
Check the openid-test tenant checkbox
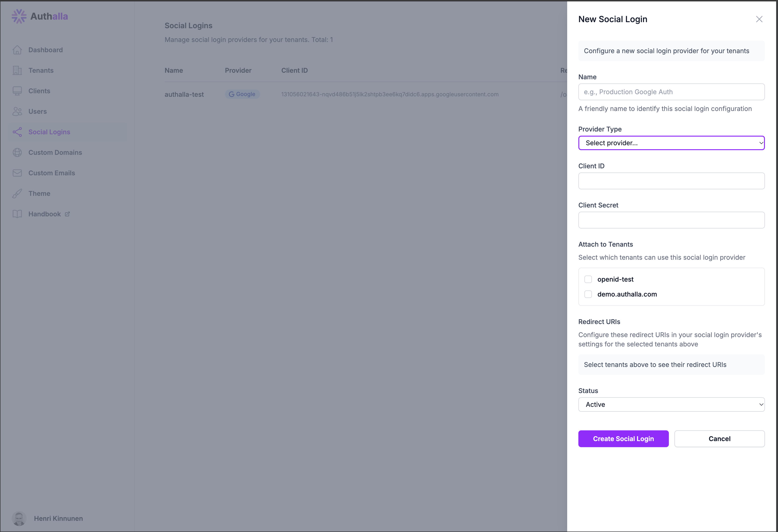click(588, 279)
